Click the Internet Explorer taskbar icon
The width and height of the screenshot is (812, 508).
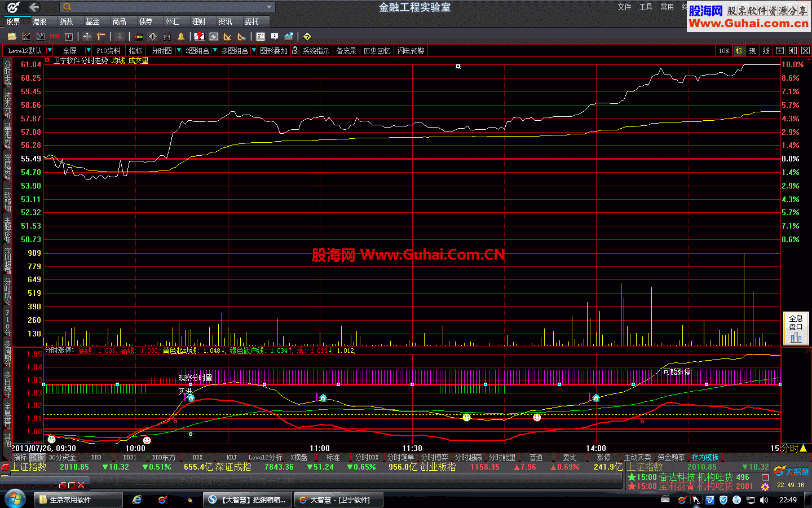tap(137, 500)
